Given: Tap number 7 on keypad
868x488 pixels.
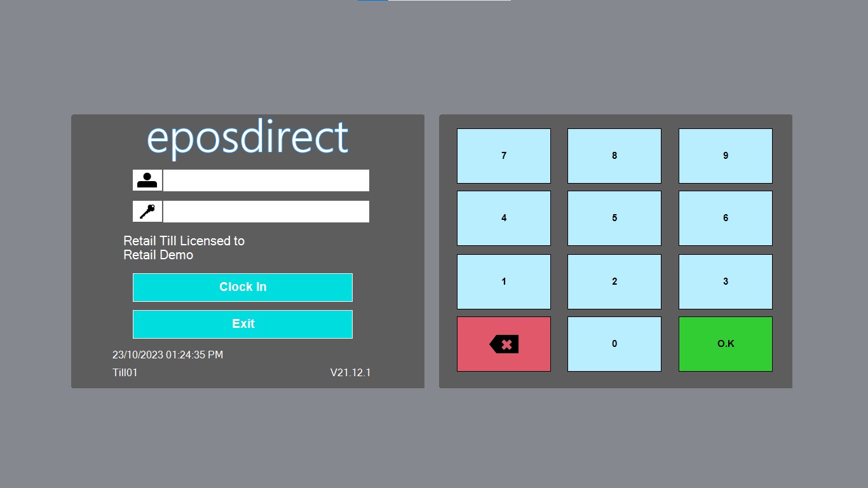Looking at the screenshot, I should (x=504, y=156).
